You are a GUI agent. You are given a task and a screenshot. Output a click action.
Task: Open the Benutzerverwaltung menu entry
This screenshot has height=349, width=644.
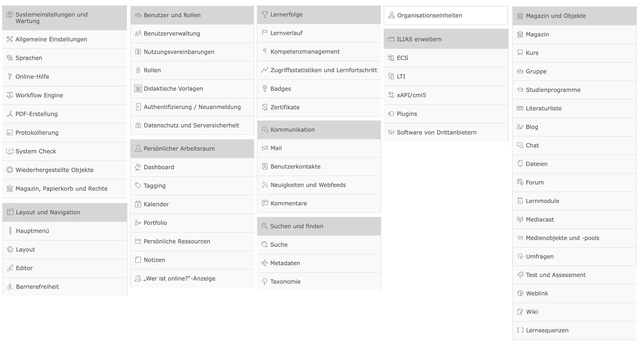(172, 34)
